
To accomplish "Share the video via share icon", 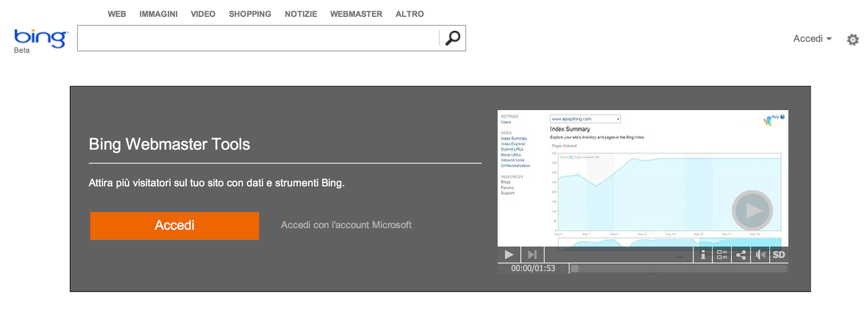I will click(x=741, y=254).
